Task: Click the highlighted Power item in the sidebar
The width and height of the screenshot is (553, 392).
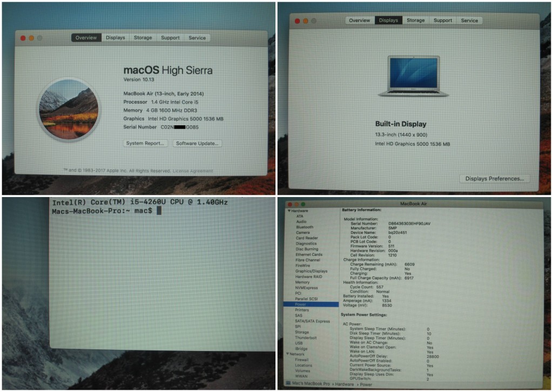Action: point(311,304)
